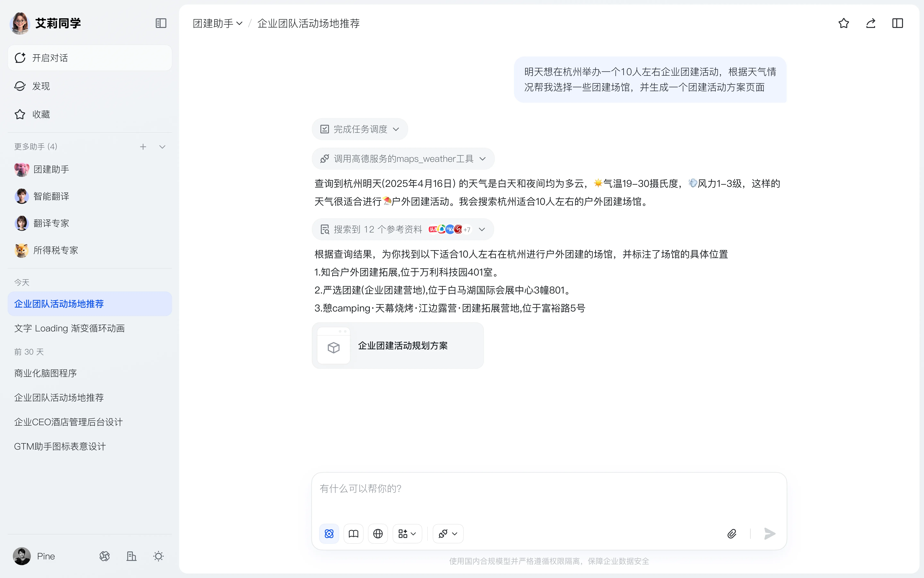This screenshot has width=924, height=578.
Task: Click the 企业团队活动场地推荐 title in header
Action: [308, 23]
